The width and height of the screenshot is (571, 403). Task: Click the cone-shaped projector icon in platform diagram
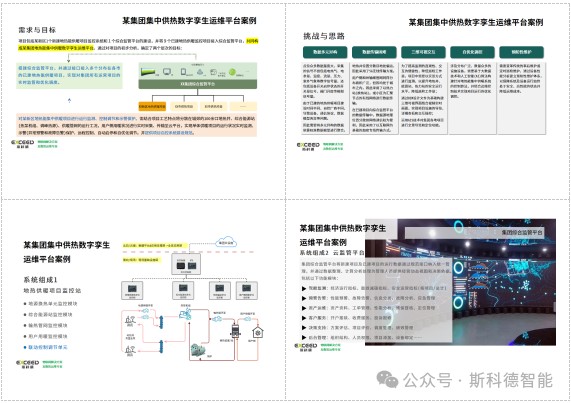pos(200,72)
